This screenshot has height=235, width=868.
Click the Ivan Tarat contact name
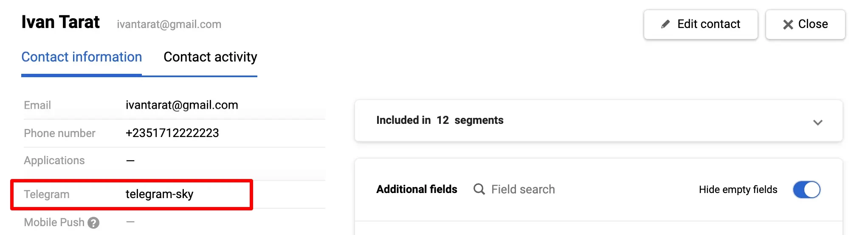click(60, 22)
